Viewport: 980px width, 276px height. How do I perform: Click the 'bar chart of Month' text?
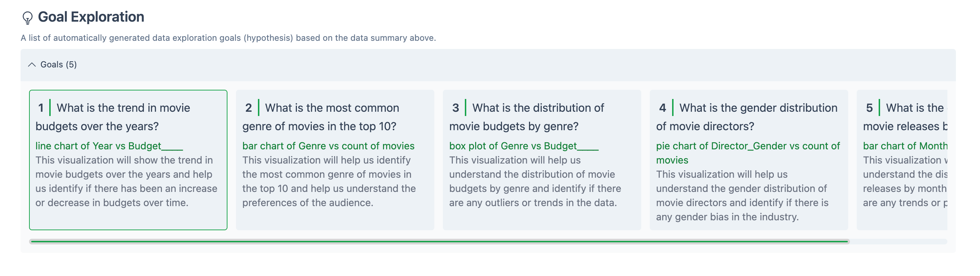(905, 146)
